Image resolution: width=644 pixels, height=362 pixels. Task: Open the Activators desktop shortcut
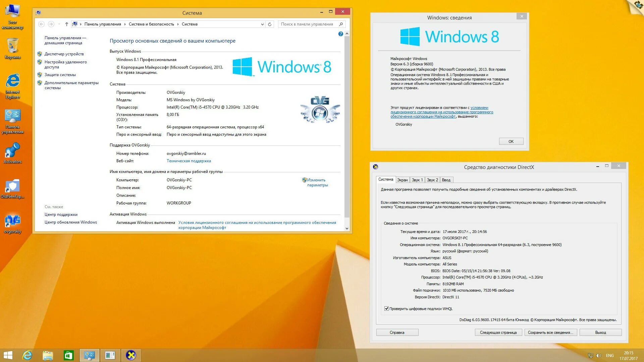(12, 153)
